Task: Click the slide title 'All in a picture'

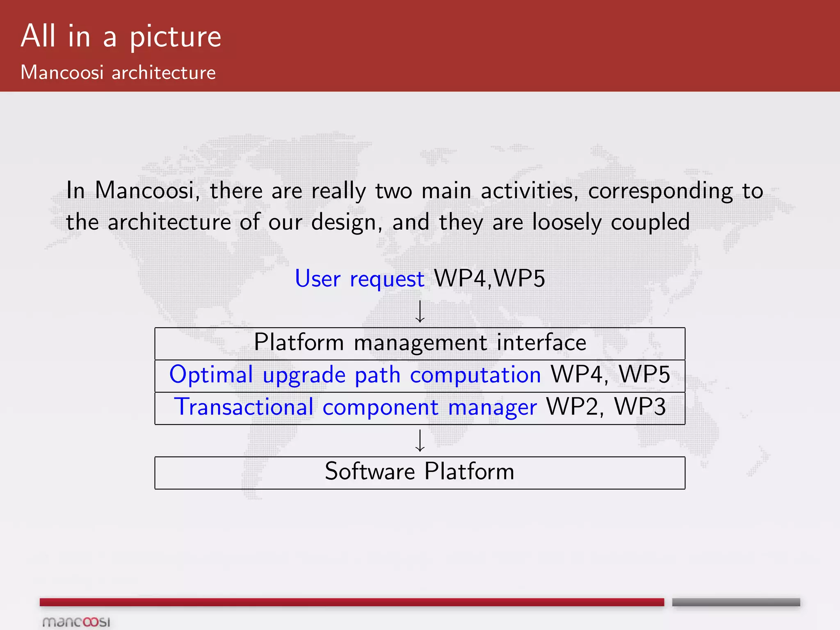Action: pyautogui.click(x=121, y=37)
